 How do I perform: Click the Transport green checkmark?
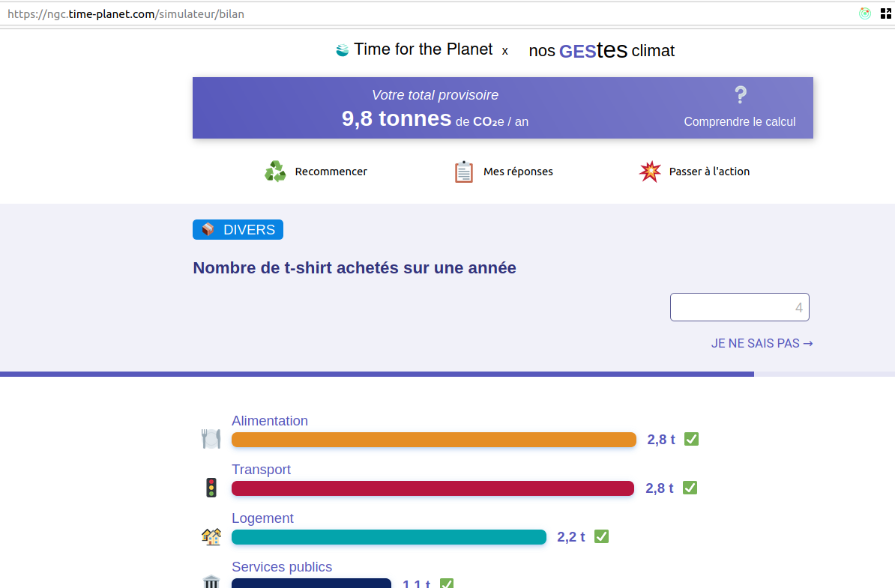pyautogui.click(x=690, y=488)
